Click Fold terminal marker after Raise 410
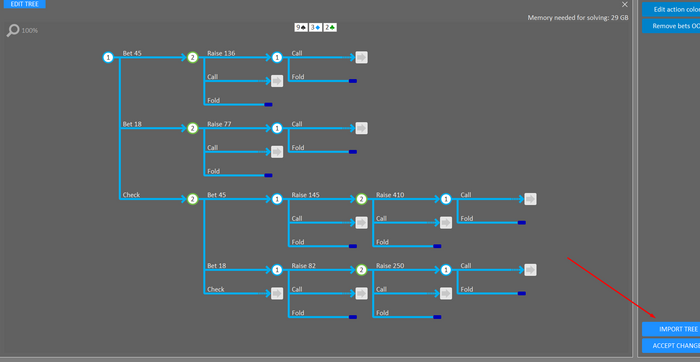 [x=521, y=223]
